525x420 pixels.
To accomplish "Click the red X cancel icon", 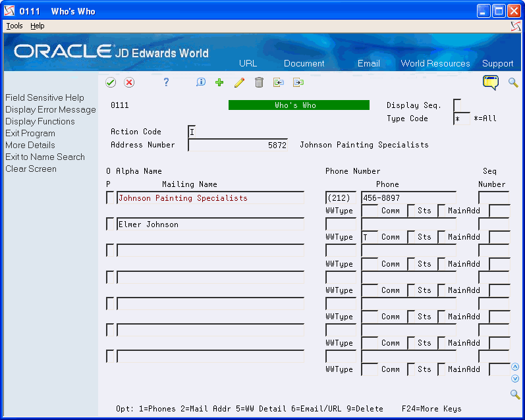I will [x=129, y=82].
